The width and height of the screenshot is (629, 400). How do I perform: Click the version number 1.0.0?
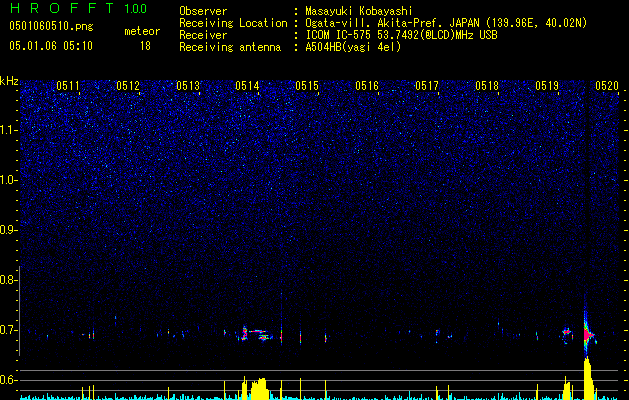[136, 8]
